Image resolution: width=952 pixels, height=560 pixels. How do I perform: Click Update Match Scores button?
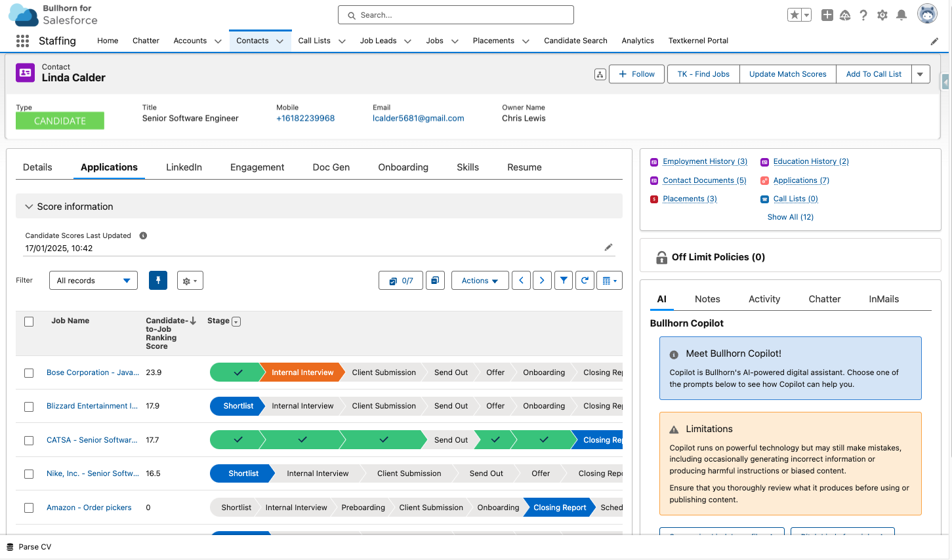[788, 74]
